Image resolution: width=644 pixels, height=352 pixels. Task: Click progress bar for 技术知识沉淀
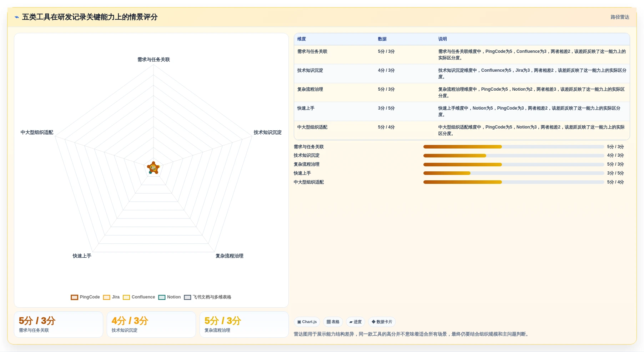pyautogui.click(x=514, y=156)
